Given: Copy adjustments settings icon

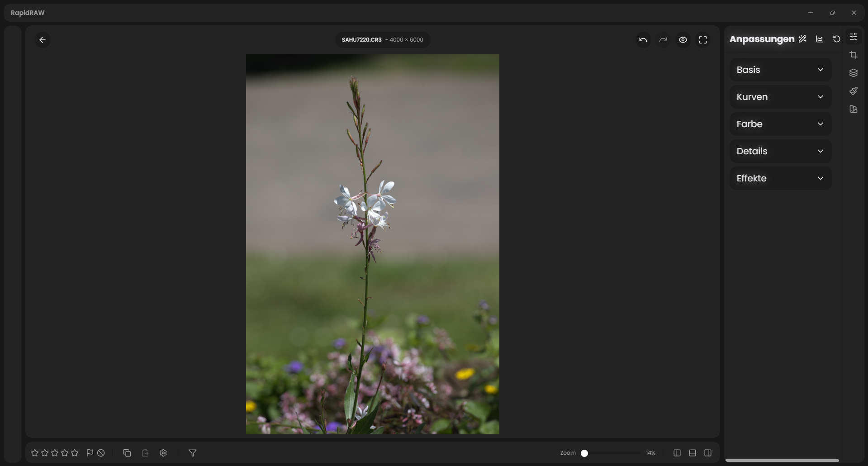Looking at the screenshot, I should pyautogui.click(x=127, y=453).
